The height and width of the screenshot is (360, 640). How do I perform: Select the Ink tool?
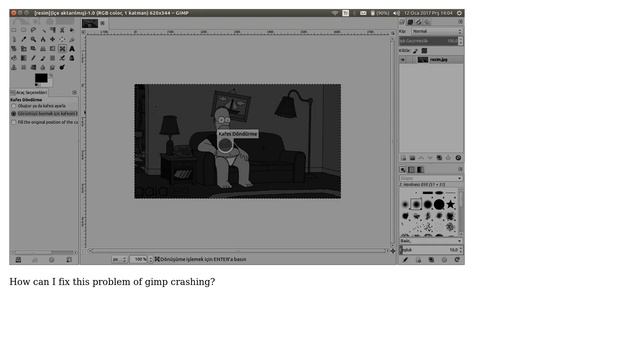pyautogui.click(x=72, y=58)
